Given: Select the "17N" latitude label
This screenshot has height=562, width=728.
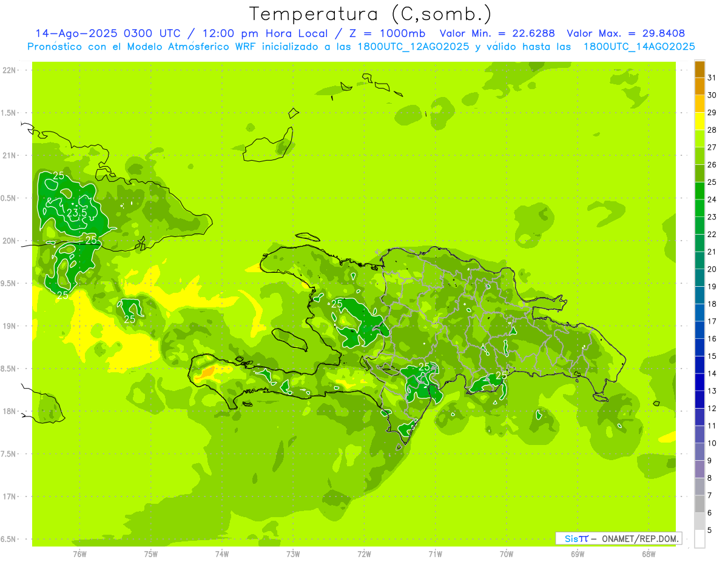Looking at the screenshot, I should [9, 497].
